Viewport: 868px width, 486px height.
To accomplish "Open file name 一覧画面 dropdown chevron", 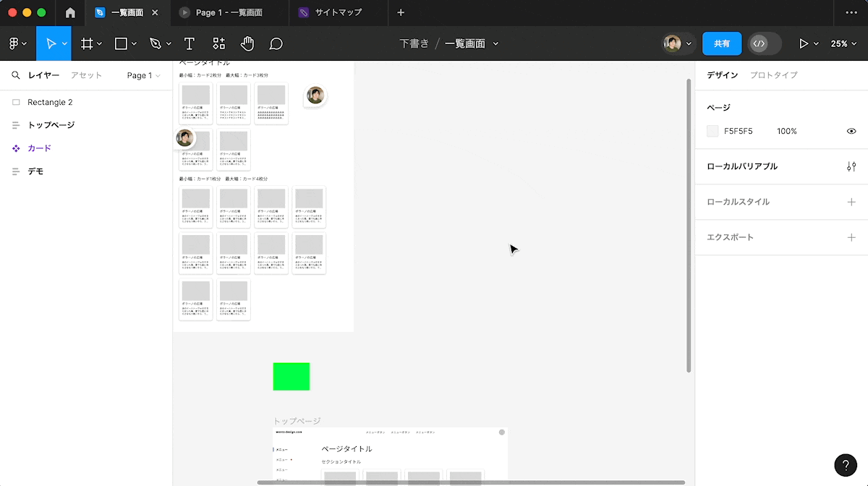I will (x=495, y=43).
